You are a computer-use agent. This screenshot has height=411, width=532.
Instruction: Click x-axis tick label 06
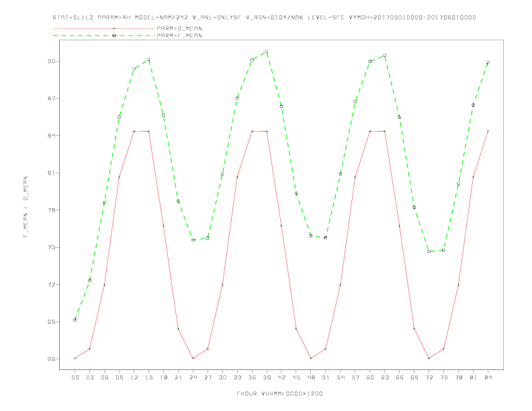tap(105, 377)
